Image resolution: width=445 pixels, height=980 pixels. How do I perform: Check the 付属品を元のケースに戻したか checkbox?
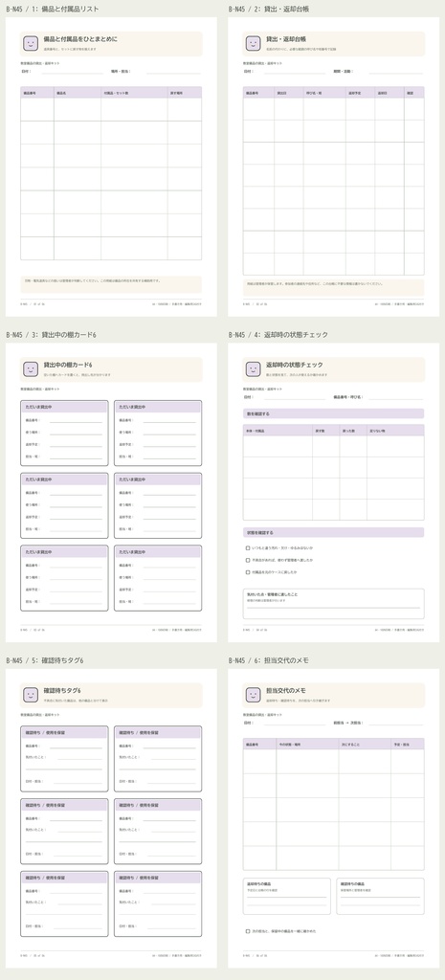click(248, 572)
